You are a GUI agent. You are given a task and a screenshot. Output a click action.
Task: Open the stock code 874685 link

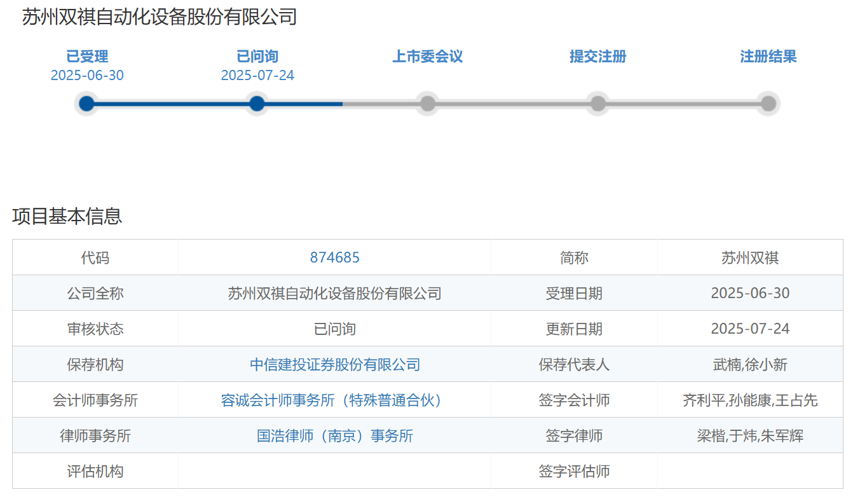(335, 257)
